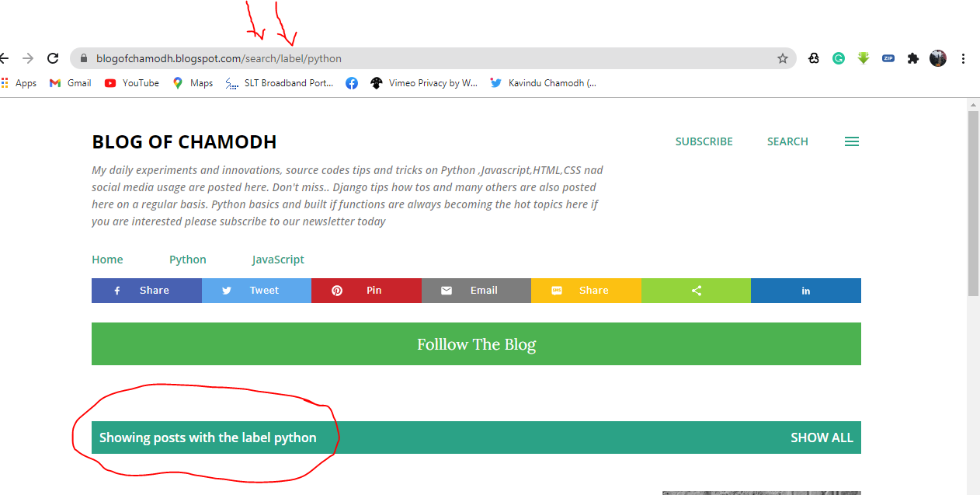
Task: Open the Facebook bookmark icon
Action: 352,83
